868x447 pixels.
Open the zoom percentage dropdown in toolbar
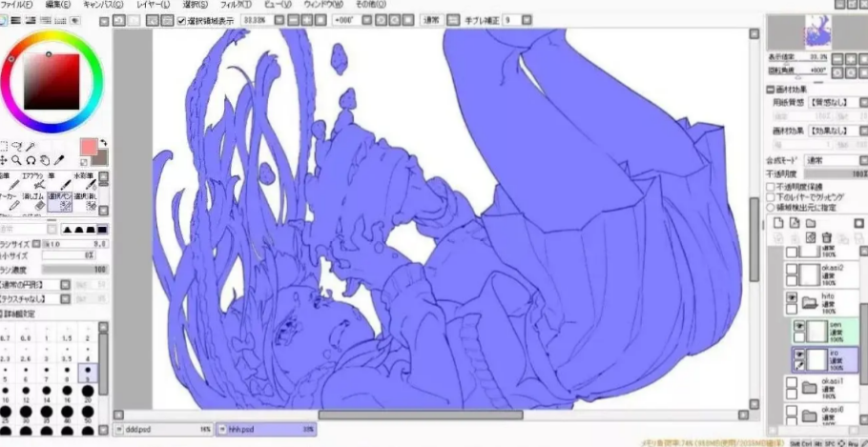point(279,20)
